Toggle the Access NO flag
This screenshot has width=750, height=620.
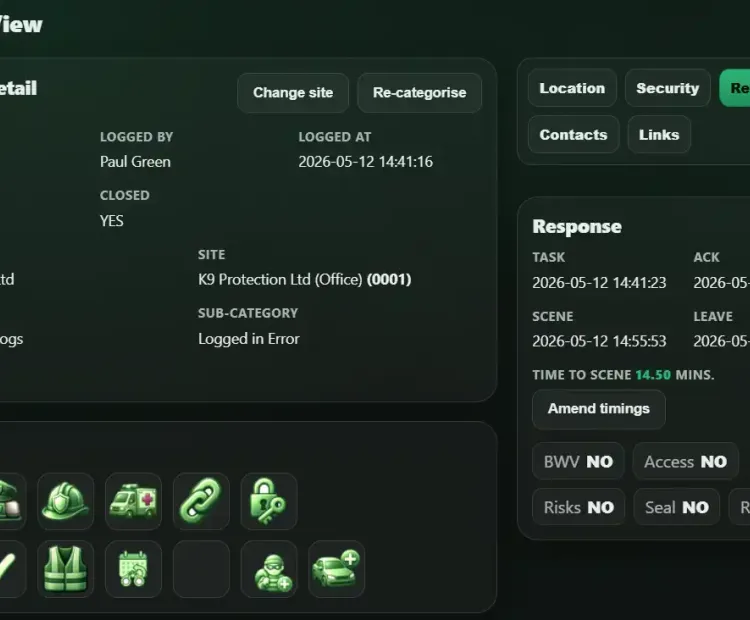[685, 461]
